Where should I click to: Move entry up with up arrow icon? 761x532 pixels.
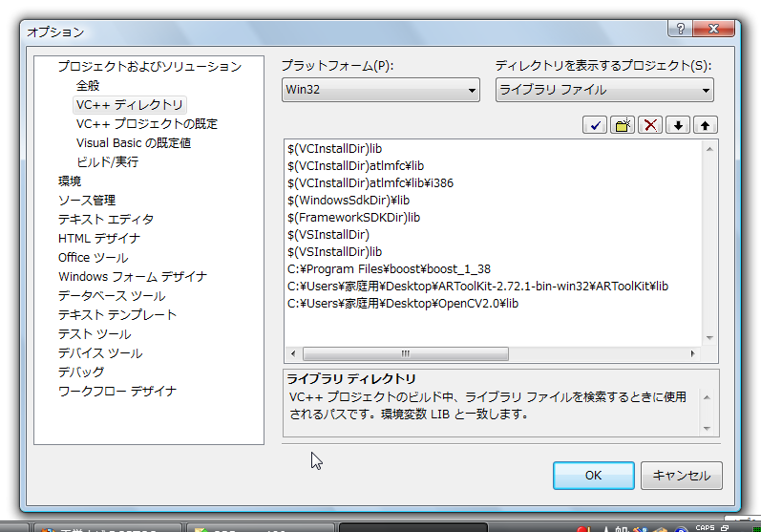click(x=706, y=125)
